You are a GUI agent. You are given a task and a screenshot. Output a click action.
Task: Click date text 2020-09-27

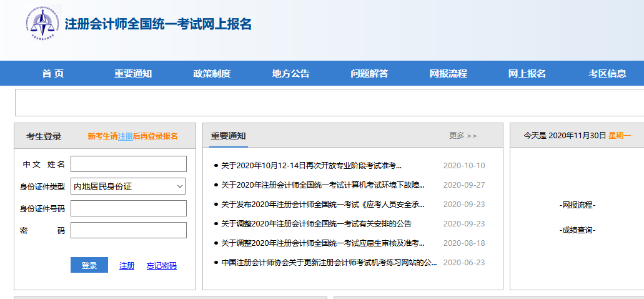464,185
